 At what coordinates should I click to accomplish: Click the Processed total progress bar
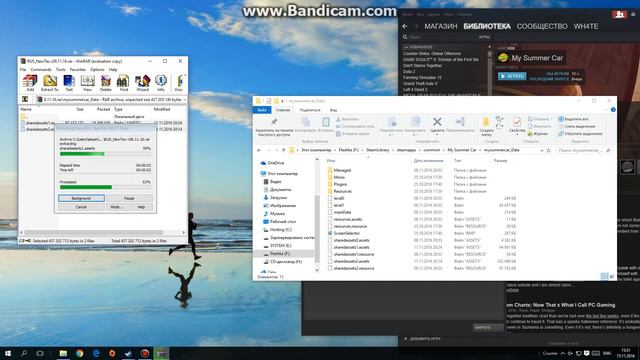pos(105,187)
